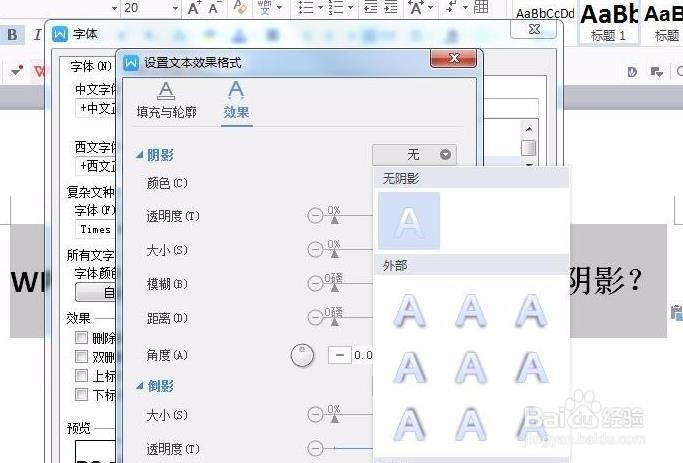Apply the AaBbCcDd normal style
The height and width of the screenshot is (463, 683).
(545, 14)
